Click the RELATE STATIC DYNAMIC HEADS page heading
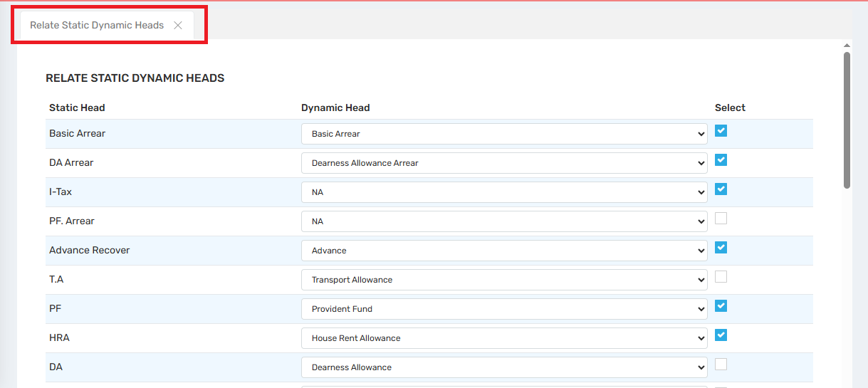 point(135,78)
